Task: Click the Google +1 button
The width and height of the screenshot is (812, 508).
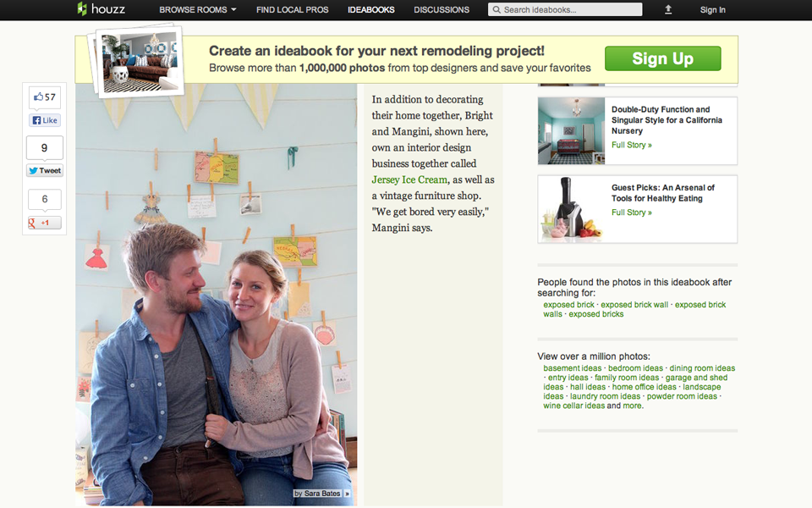Action: (x=45, y=223)
